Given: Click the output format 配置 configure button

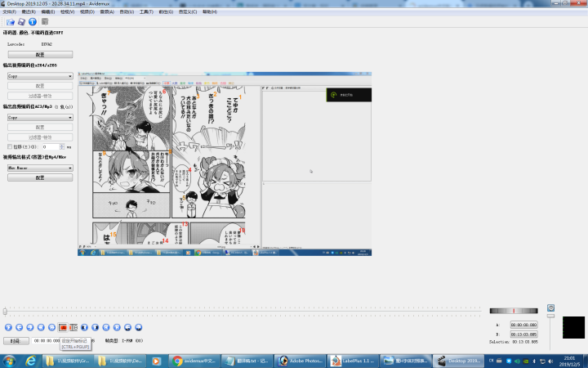Looking at the screenshot, I should coord(40,177).
